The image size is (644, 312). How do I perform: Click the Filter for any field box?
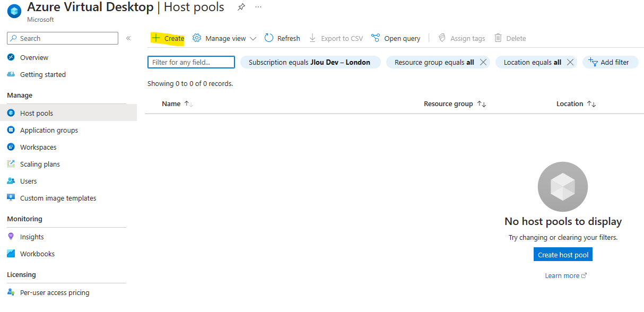[x=191, y=62]
